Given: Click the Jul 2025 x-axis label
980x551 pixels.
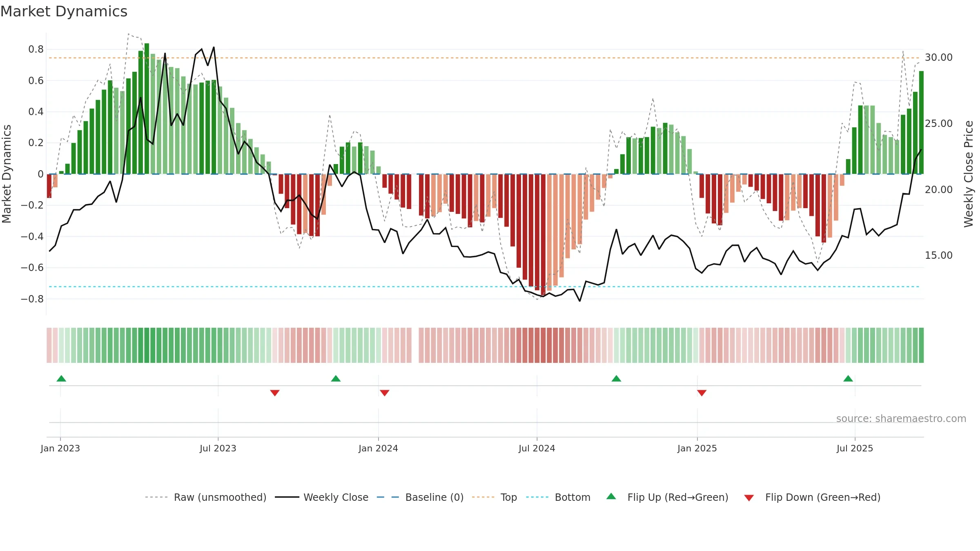Looking at the screenshot, I should 855,448.
